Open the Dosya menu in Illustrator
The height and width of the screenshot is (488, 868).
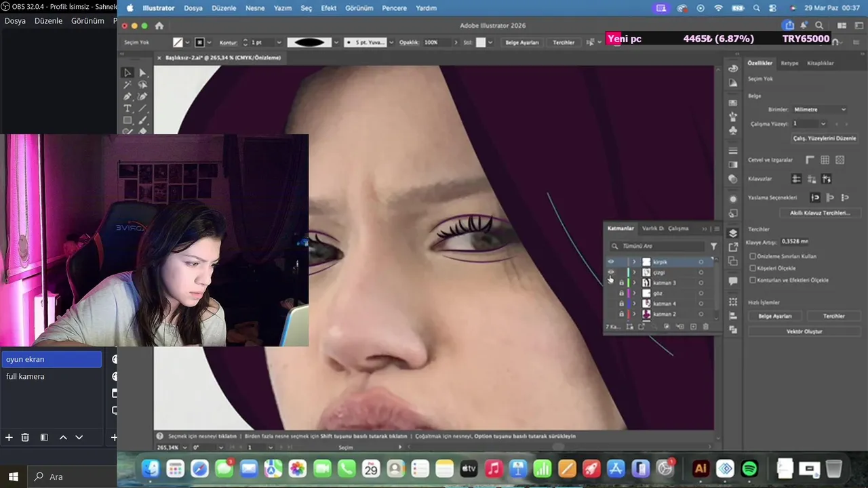pos(193,8)
